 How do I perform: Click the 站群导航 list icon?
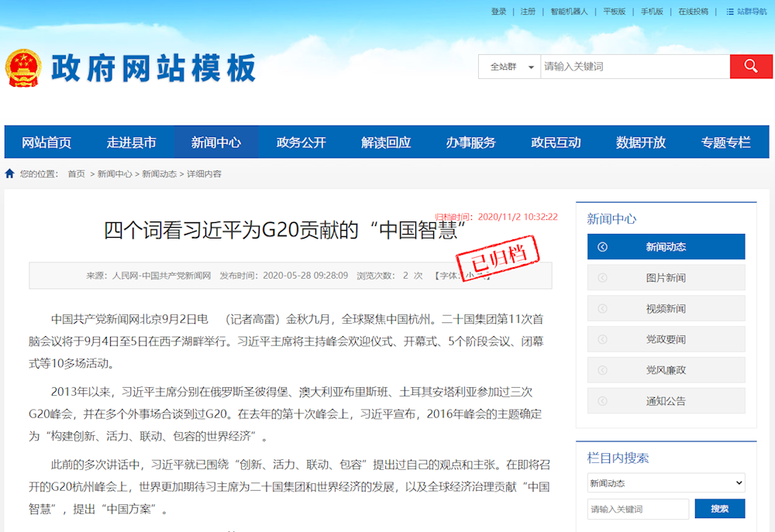point(730,12)
